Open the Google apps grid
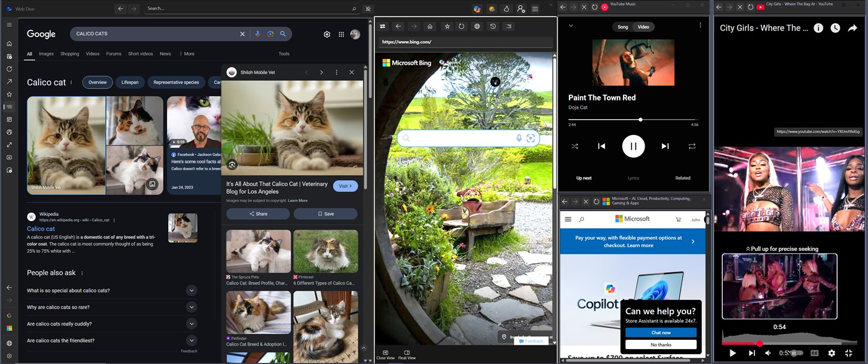The width and height of the screenshot is (868, 364). pos(341,34)
